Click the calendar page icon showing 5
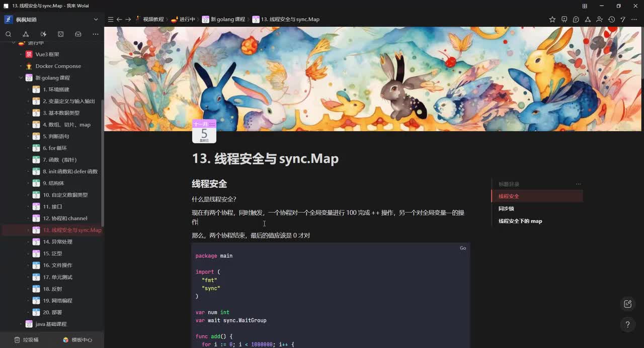Screen dimensions: 644x348 [x=204, y=131]
